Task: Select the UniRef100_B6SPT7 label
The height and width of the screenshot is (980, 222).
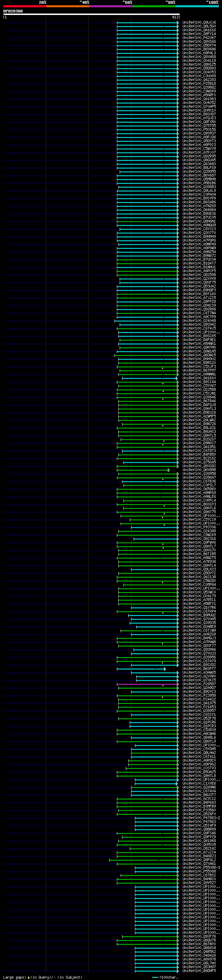Action: (x=199, y=669)
